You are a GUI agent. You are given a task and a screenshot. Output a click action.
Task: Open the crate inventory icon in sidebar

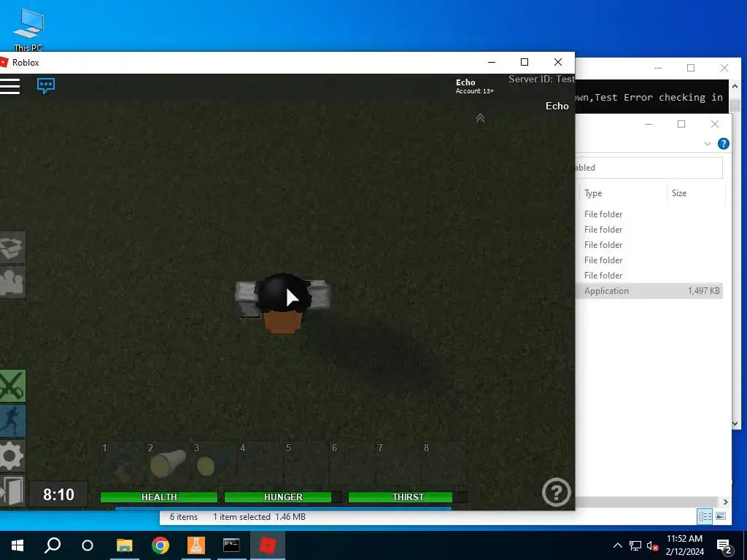click(x=12, y=248)
